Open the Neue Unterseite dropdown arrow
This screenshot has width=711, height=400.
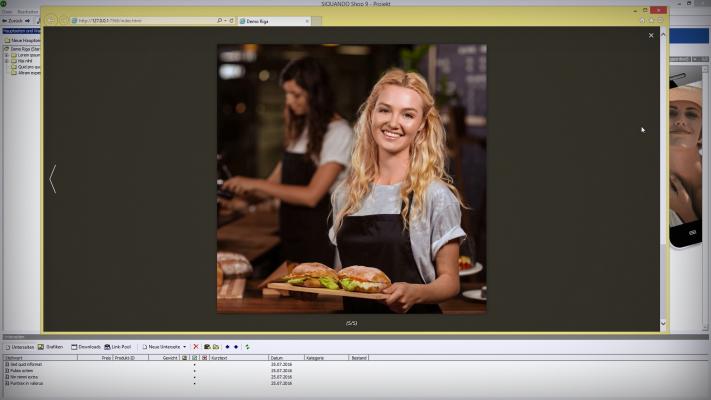(x=184, y=347)
